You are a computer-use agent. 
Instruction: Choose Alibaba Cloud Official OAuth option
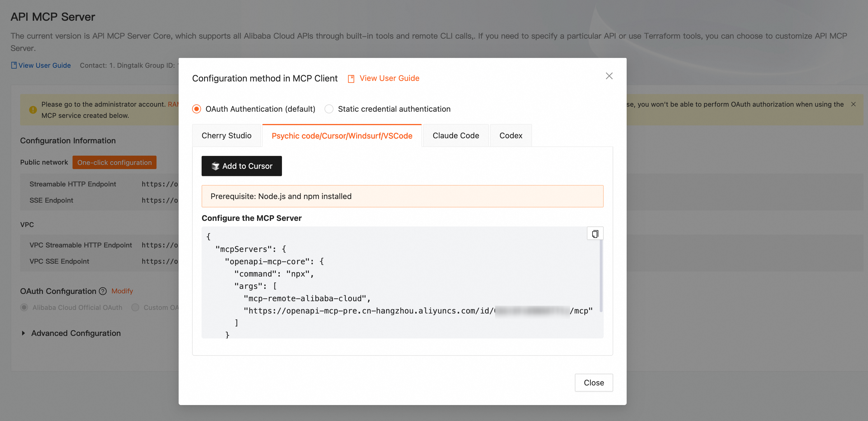(24, 308)
